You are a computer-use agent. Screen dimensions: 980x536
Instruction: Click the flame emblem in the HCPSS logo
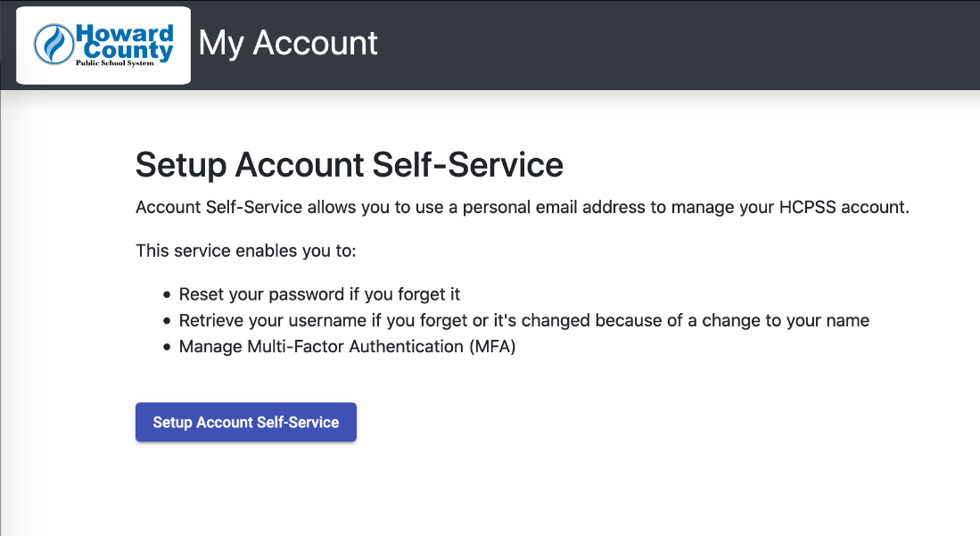(54, 45)
